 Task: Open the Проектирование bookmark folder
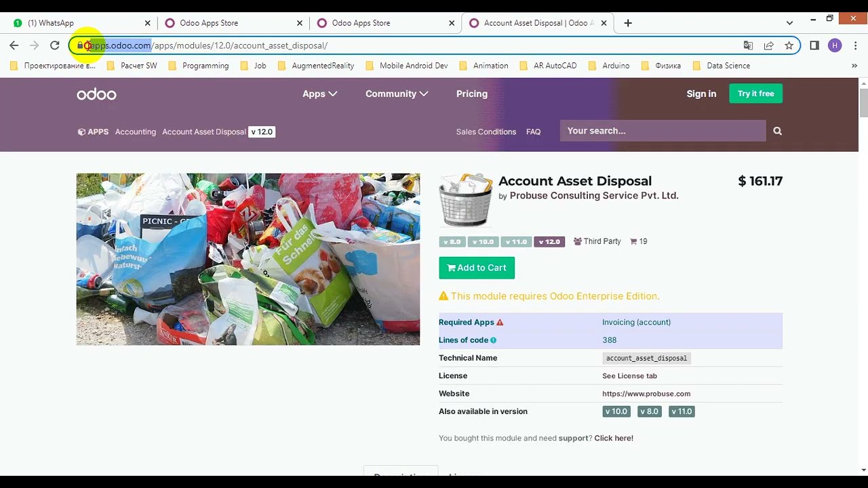[x=53, y=66]
